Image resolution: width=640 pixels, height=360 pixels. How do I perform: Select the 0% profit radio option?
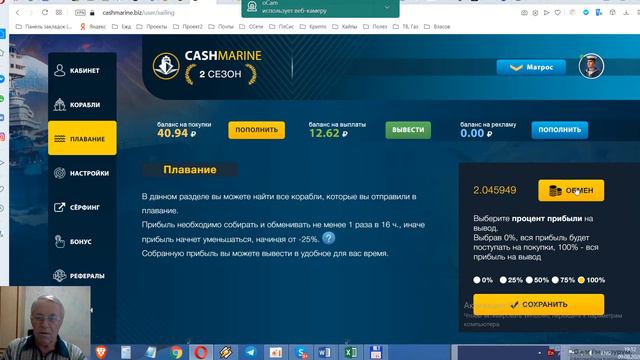(x=477, y=280)
